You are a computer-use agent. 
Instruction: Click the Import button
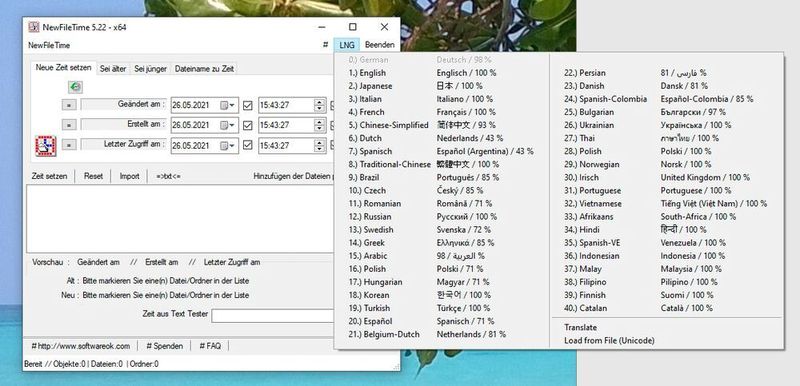point(129,176)
